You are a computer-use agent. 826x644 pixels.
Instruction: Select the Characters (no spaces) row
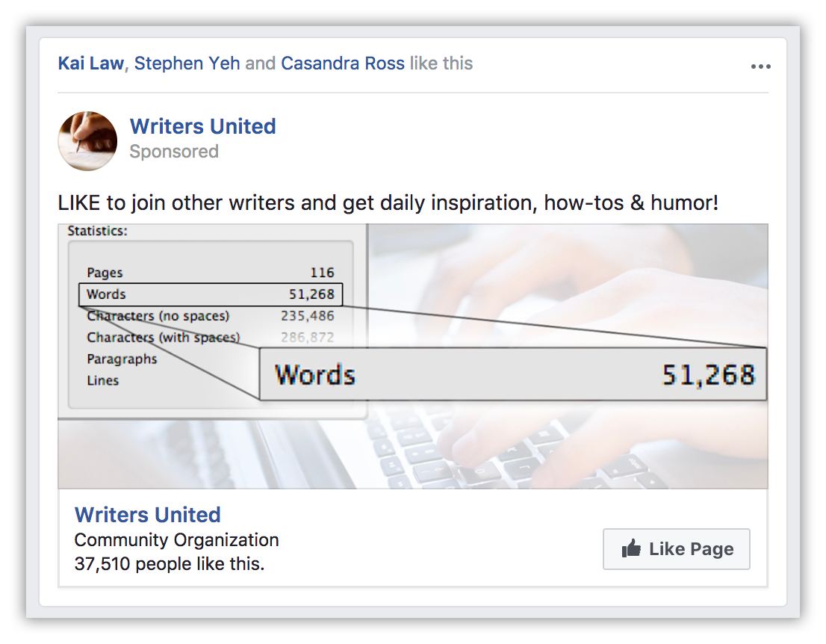pyautogui.click(x=210, y=316)
